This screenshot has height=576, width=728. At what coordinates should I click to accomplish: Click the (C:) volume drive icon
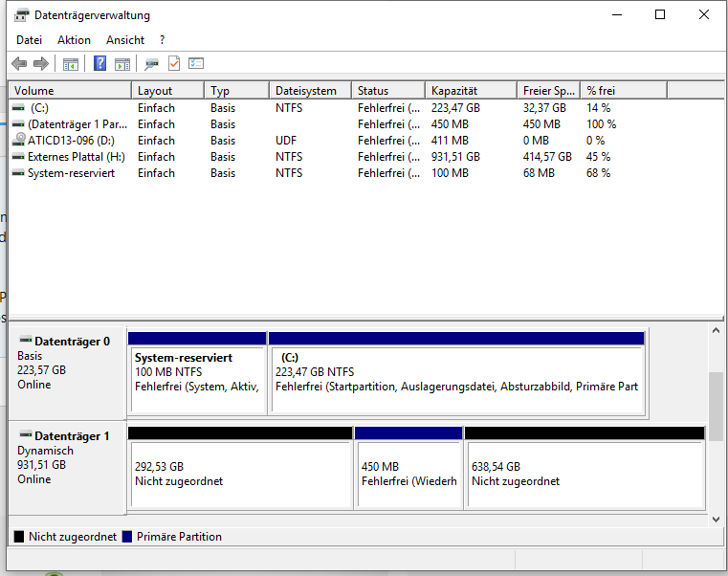click(x=18, y=108)
